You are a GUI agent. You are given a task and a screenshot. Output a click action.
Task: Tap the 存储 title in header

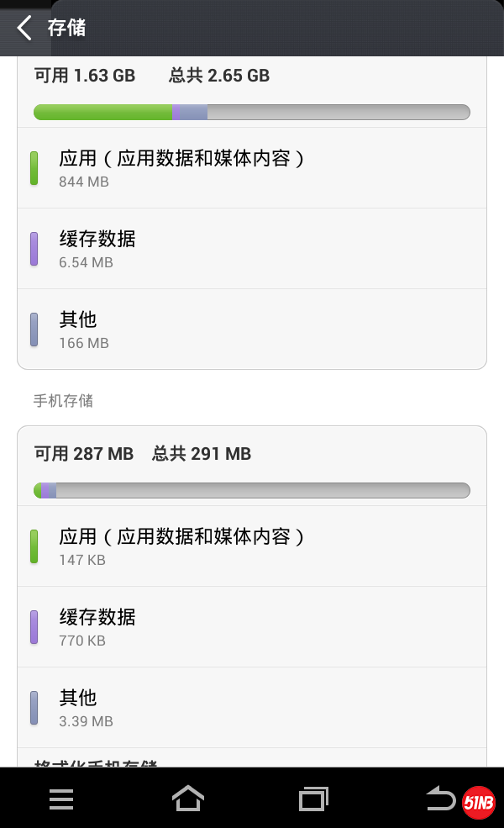point(66,28)
